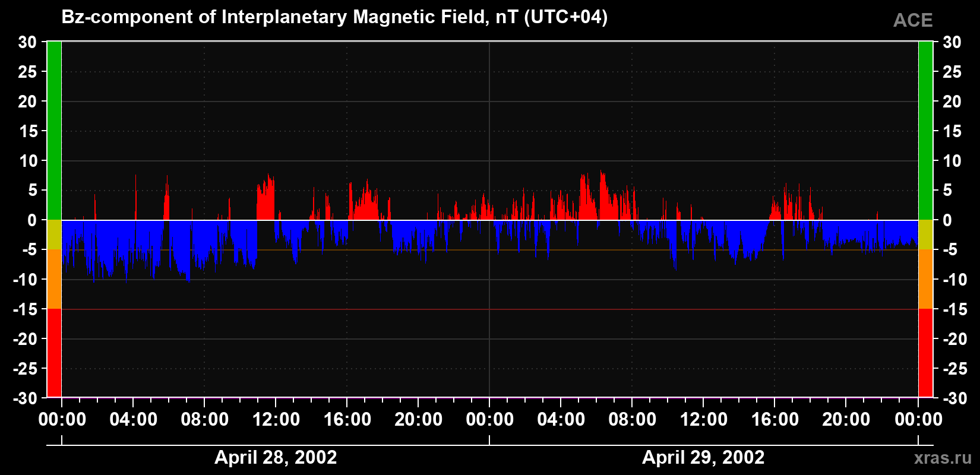
Task: Click the yellow segment of the left color scale
Action: coord(54,235)
